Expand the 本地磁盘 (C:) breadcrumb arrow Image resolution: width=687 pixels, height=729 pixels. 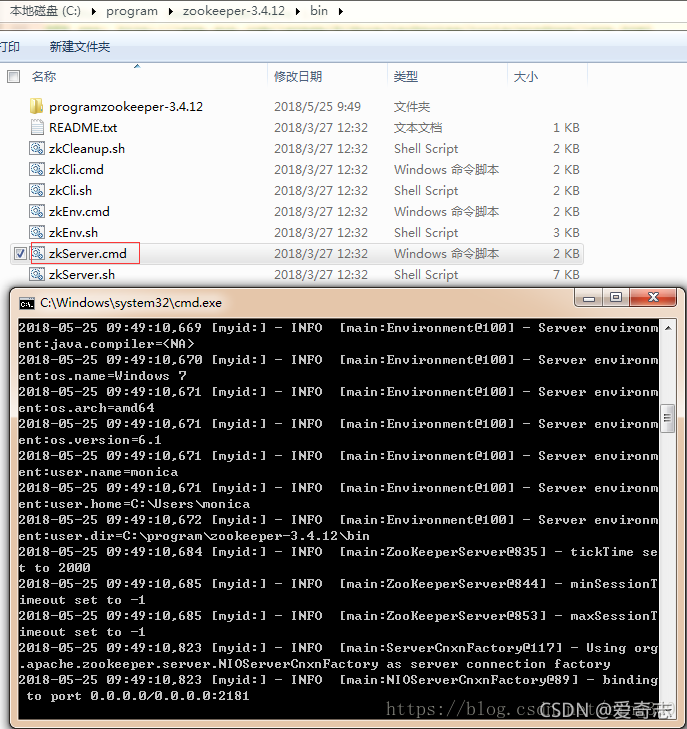coord(94,11)
